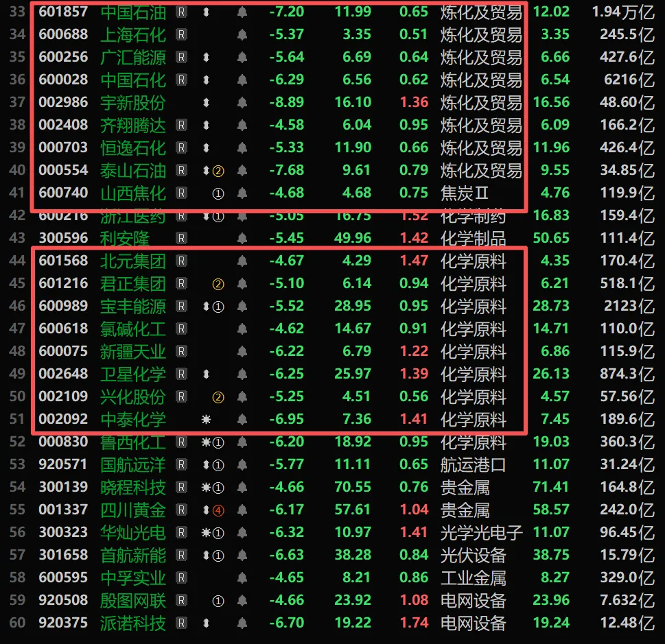Click the circled 1 icon for 殷图网联
Image resolution: width=665 pixels, height=644 pixels.
pos(218,601)
